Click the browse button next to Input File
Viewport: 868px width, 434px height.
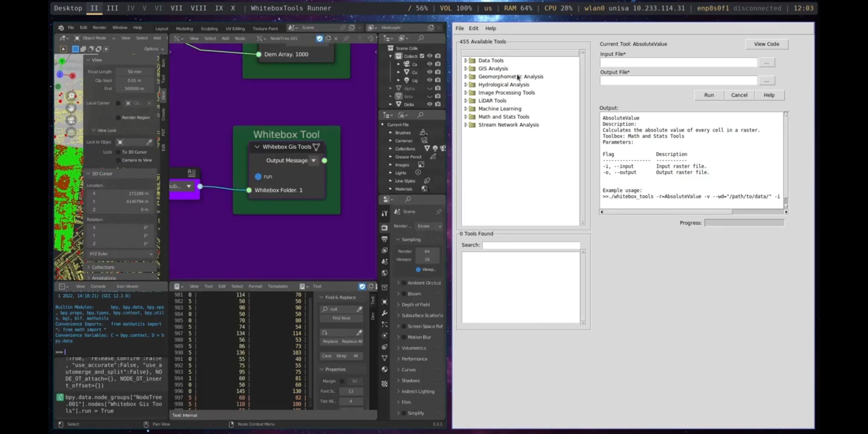coord(766,63)
